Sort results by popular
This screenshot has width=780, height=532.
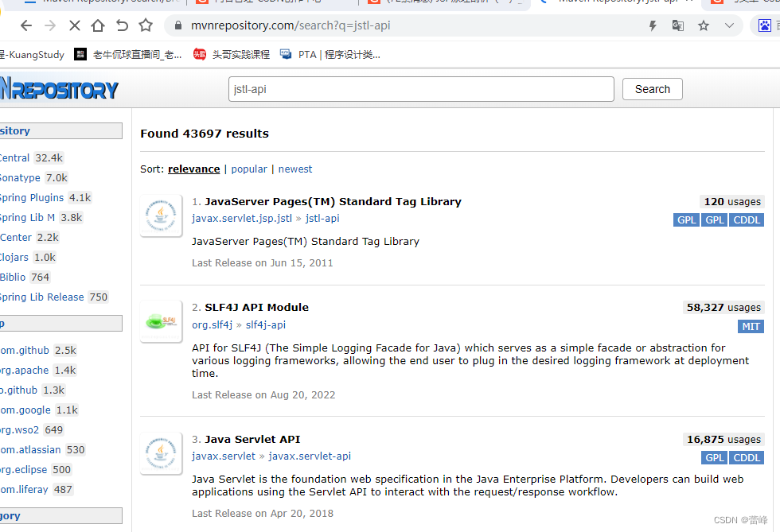point(249,169)
